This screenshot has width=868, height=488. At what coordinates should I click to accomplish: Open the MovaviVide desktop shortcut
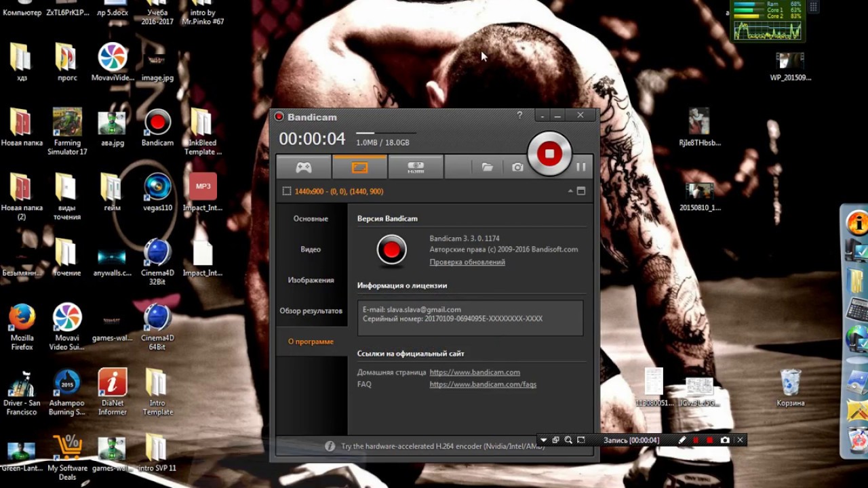[x=113, y=63]
